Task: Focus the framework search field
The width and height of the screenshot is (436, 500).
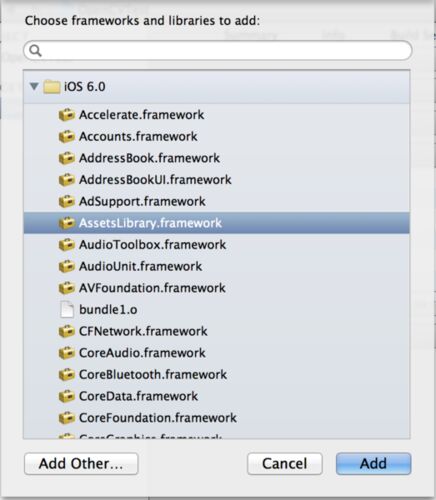Action: (x=218, y=51)
